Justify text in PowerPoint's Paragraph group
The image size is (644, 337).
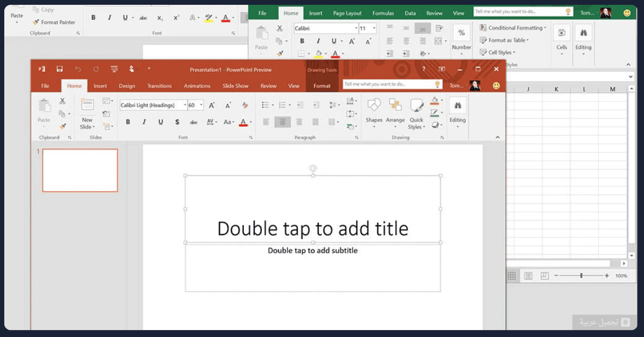[x=316, y=122]
